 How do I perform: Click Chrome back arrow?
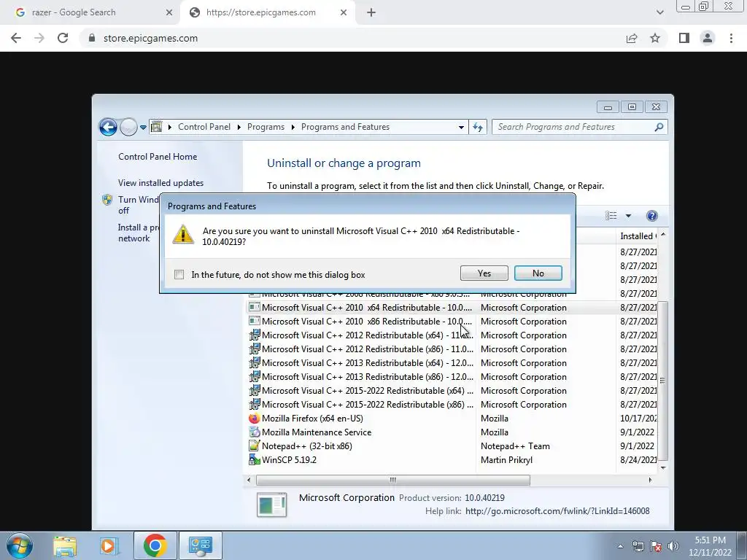pyautogui.click(x=16, y=38)
